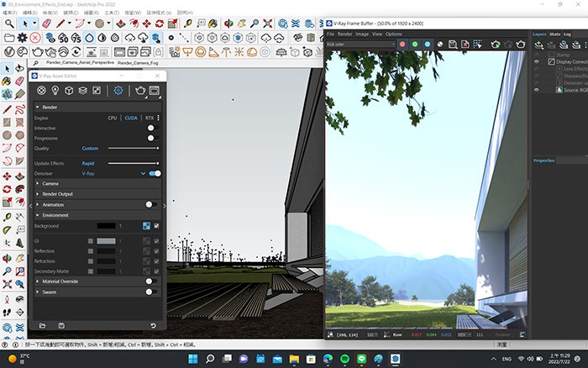Open the RGB color channel dropdown

360,44
